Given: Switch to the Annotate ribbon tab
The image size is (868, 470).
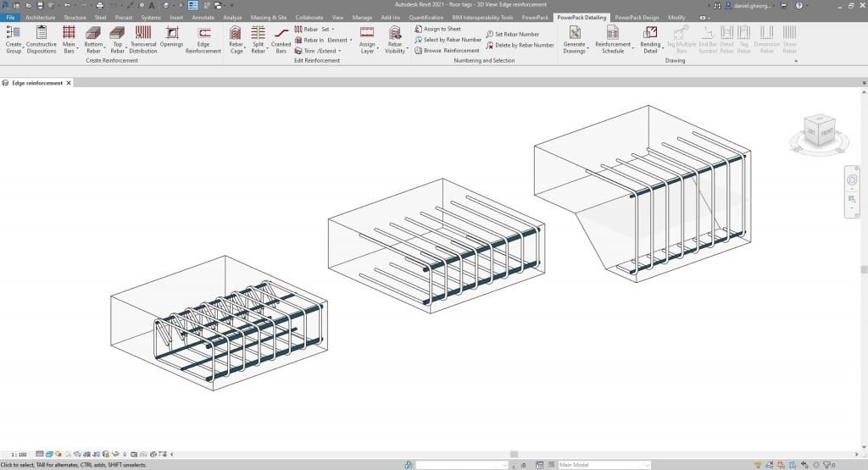Looking at the screenshot, I should point(203,18).
